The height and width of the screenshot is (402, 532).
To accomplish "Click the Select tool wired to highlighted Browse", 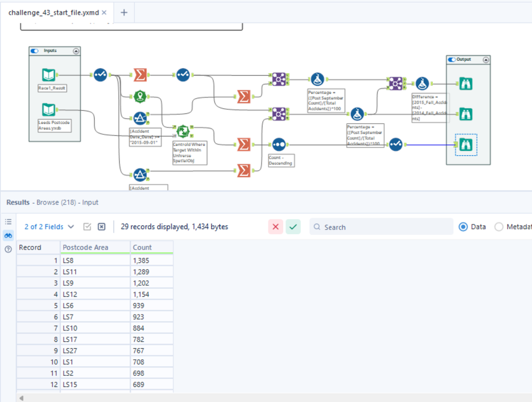I will [x=396, y=144].
